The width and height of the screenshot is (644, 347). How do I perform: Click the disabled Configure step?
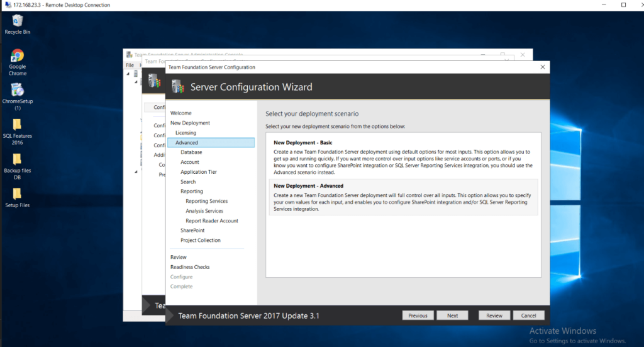pos(181,276)
